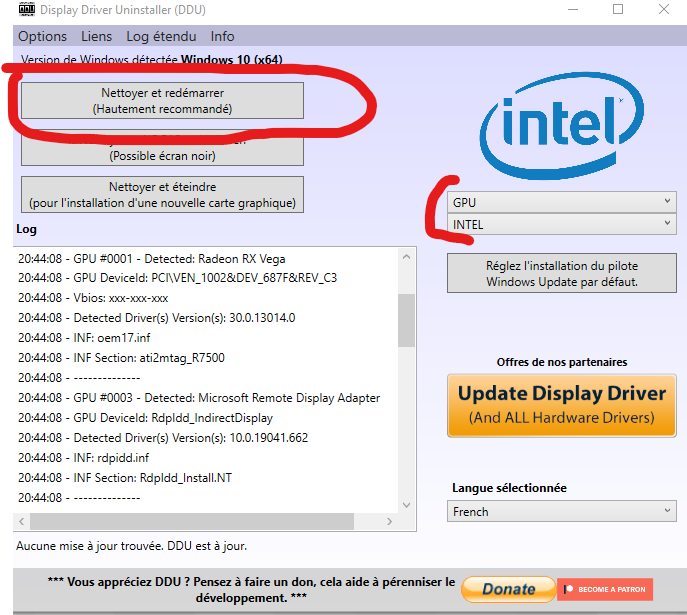Image resolution: width=687 pixels, height=615 pixels.
Task: Select log line 'Microsoft Remote Display Adapter'
Action: tap(199, 398)
